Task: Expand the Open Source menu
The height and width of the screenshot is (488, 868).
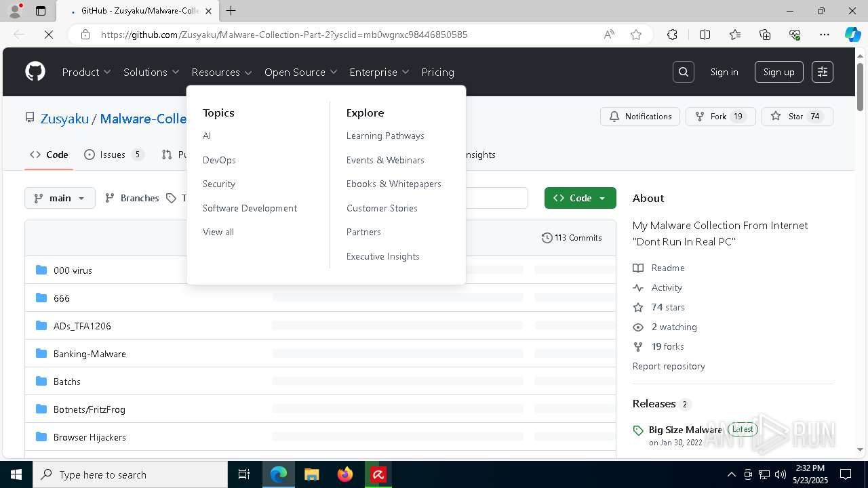Action: [301, 72]
